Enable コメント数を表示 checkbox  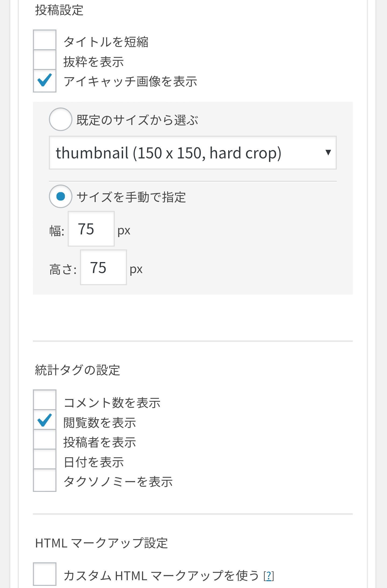(45, 400)
